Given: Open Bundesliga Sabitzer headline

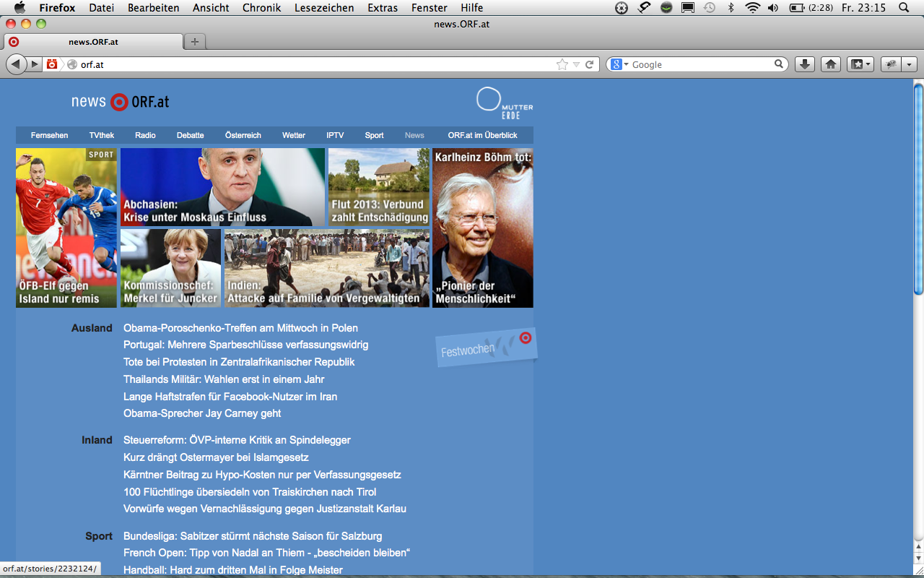Looking at the screenshot, I should (253, 536).
